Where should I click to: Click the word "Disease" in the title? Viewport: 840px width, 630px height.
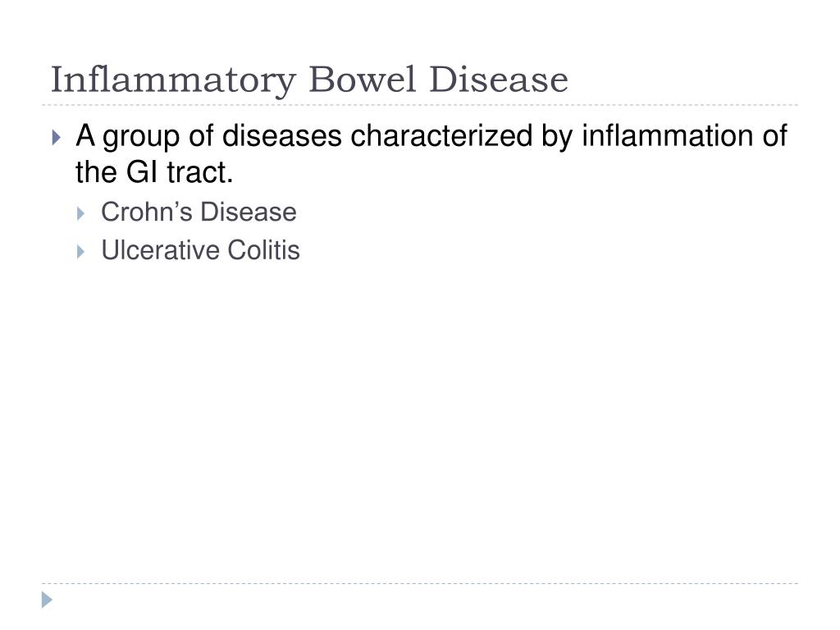point(499,80)
